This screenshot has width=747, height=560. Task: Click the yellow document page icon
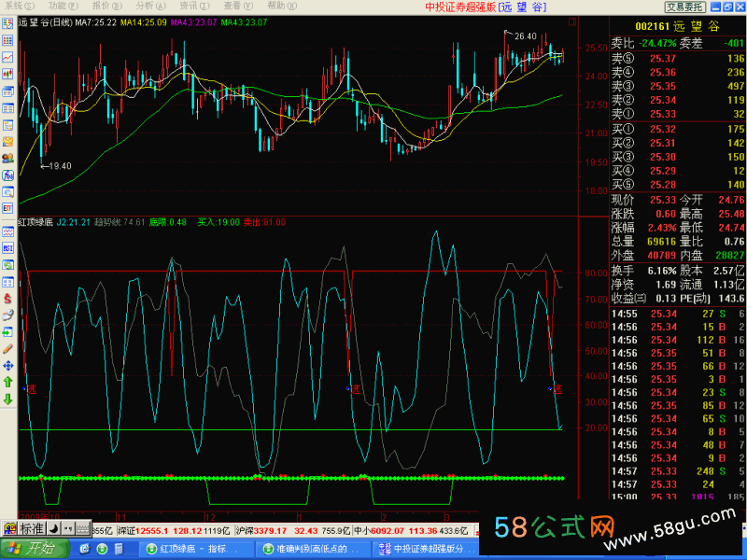[x=7, y=125]
